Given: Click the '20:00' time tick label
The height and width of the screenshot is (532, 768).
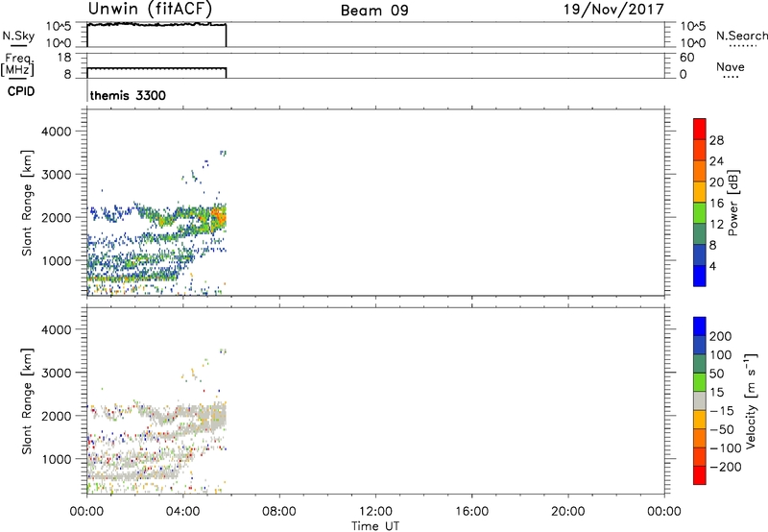Looking at the screenshot, I should click(x=567, y=512).
